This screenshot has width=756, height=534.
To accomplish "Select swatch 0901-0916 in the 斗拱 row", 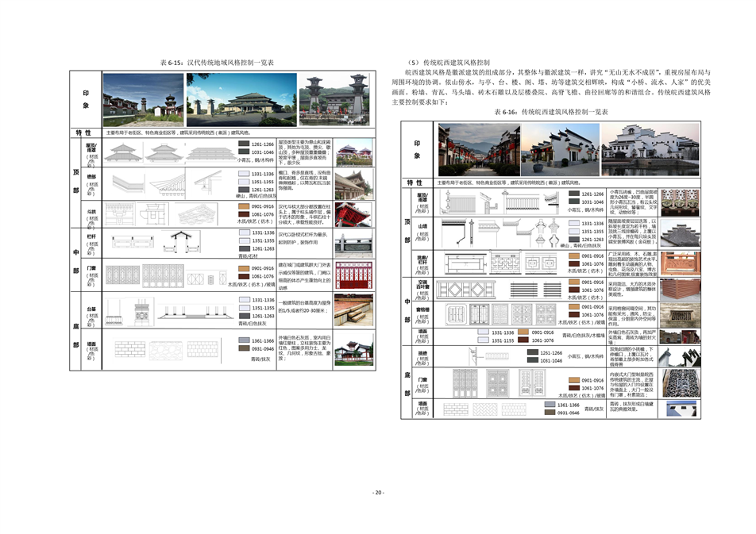I will (244, 206).
